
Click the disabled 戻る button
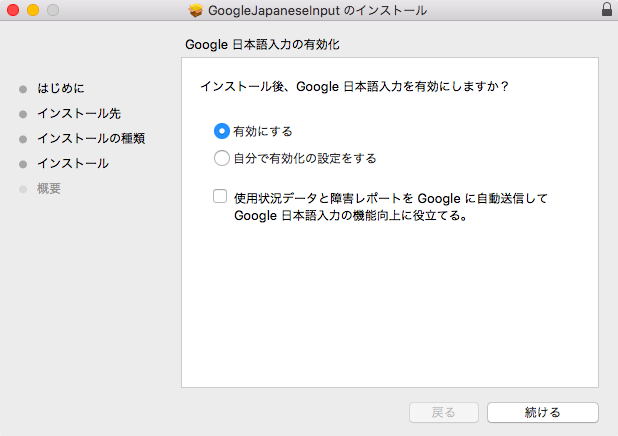444,412
